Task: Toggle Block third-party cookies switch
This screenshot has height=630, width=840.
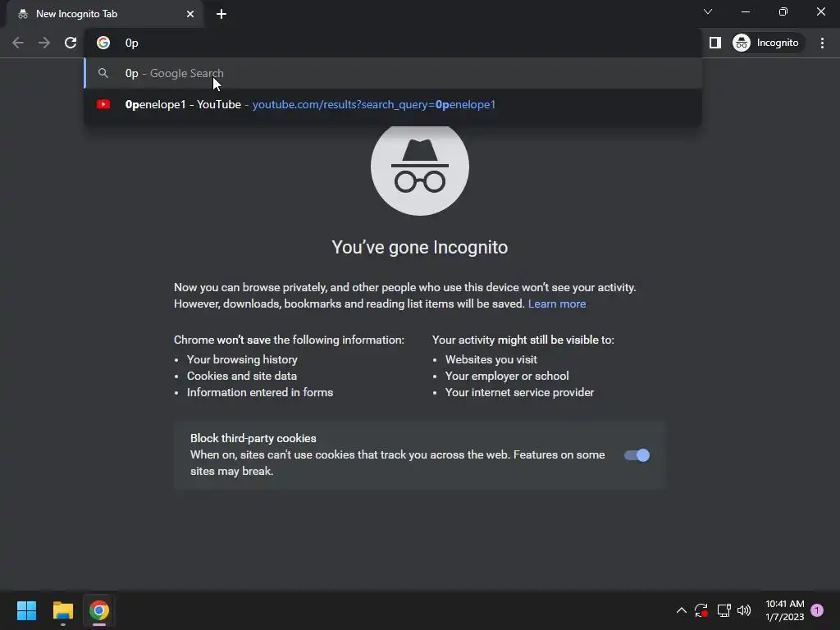Action: point(637,455)
